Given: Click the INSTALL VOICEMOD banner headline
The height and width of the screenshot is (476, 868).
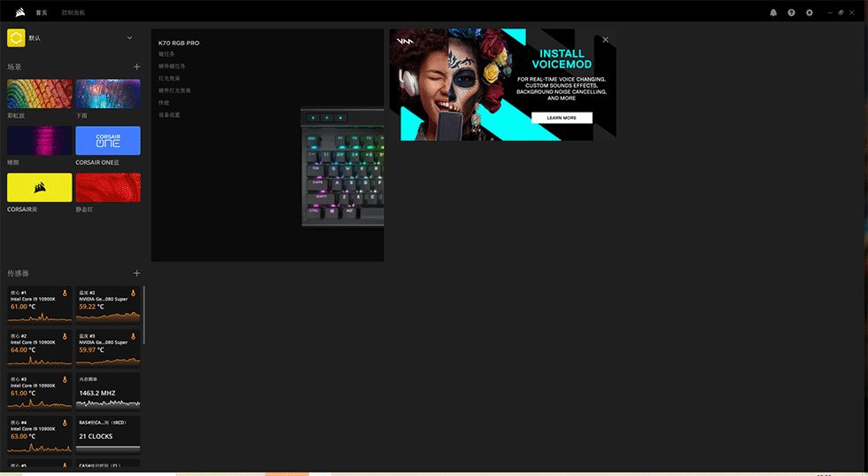Looking at the screenshot, I should (562, 59).
